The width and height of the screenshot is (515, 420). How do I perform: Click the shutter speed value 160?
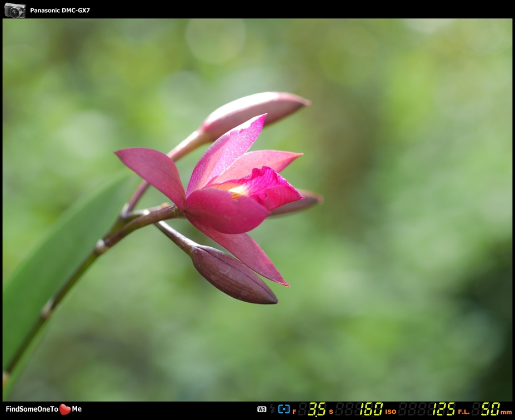point(371,409)
